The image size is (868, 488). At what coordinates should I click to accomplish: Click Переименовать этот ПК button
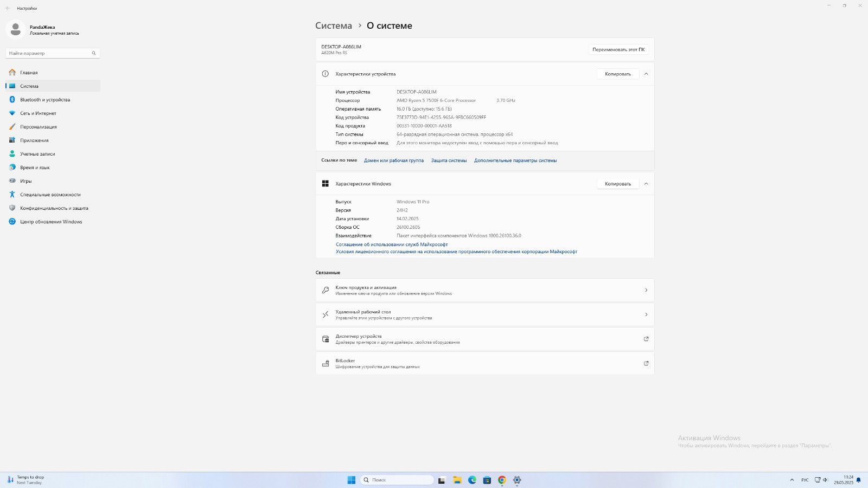click(618, 49)
